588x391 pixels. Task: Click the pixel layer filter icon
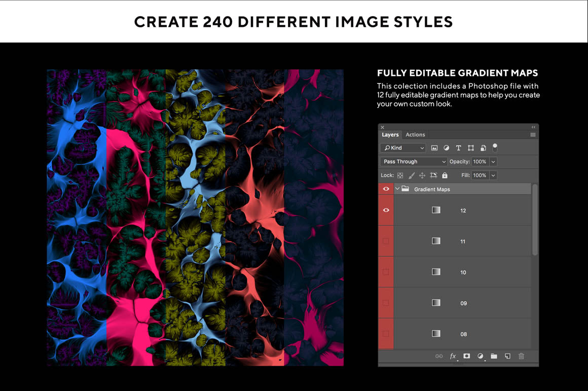pos(434,148)
